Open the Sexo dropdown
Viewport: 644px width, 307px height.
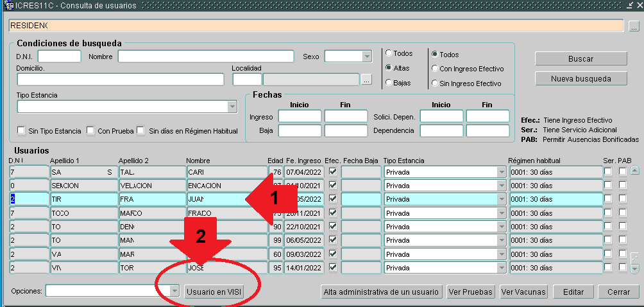(367, 57)
